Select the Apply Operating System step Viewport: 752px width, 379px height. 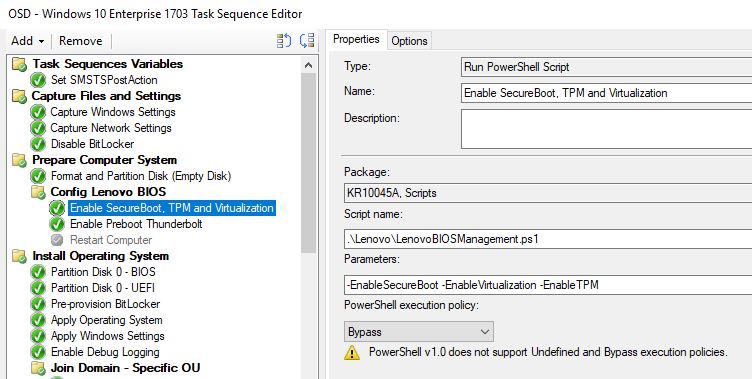pos(106,320)
